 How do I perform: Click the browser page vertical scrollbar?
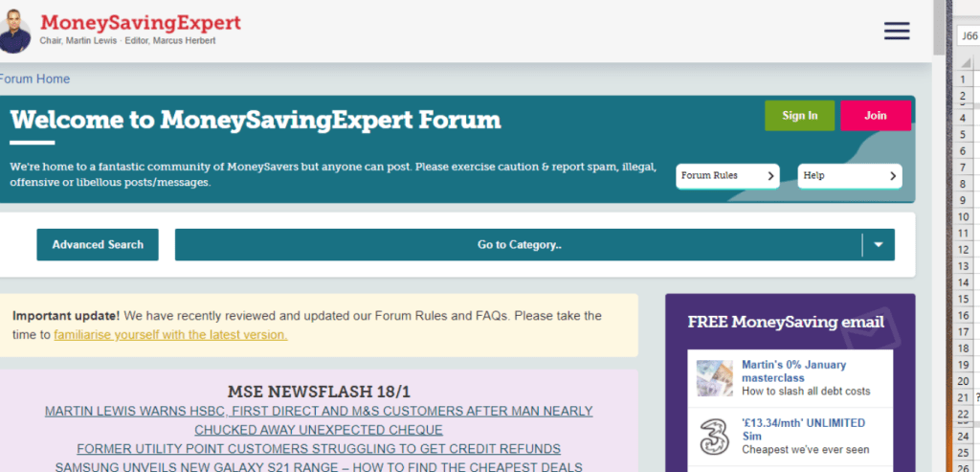[x=940, y=239]
